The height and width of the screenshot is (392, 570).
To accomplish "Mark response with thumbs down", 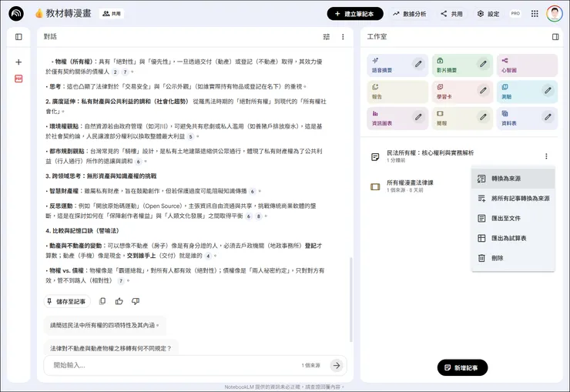I will (x=136, y=301).
